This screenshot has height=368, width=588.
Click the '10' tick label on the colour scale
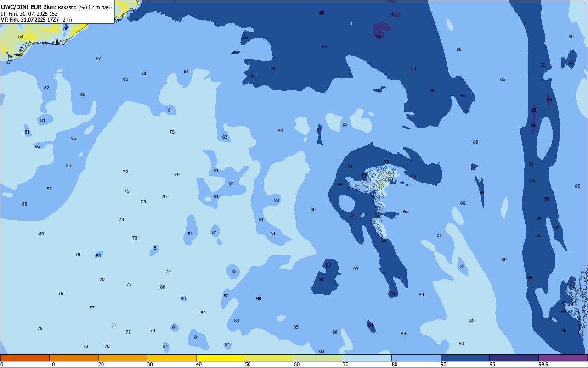click(52, 364)
